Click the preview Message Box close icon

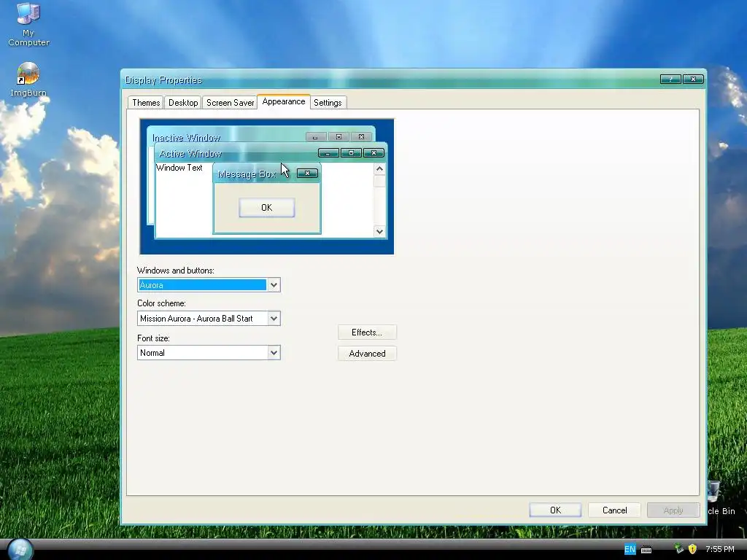(307, 174)
